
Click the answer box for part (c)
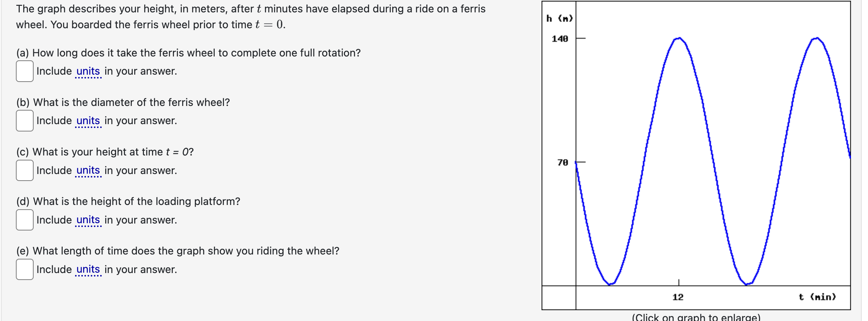tap(25, 171)
